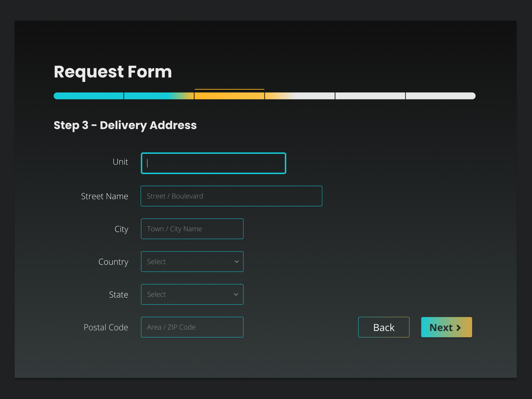
Task: Click second progress bar segment
Action: pos(159,96)
